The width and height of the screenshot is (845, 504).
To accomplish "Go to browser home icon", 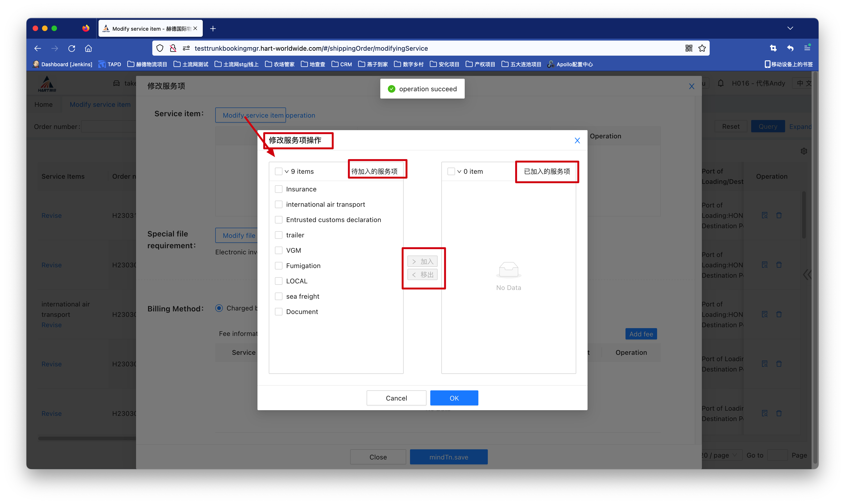I will (x=88, y=48).
